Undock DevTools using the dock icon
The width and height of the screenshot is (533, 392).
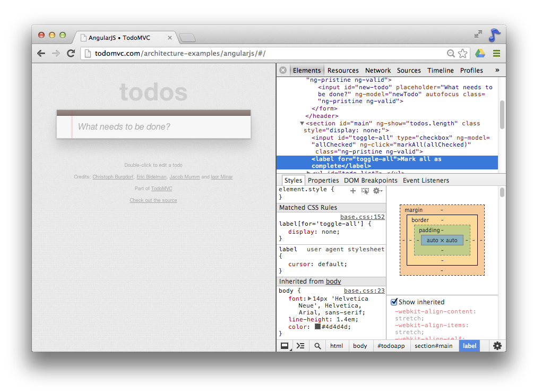285,346
